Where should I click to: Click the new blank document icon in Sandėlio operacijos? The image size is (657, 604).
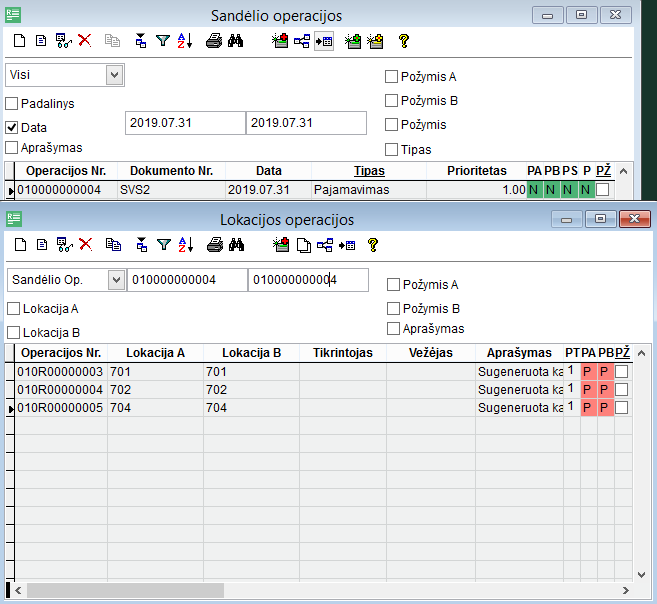click(18, 41)
